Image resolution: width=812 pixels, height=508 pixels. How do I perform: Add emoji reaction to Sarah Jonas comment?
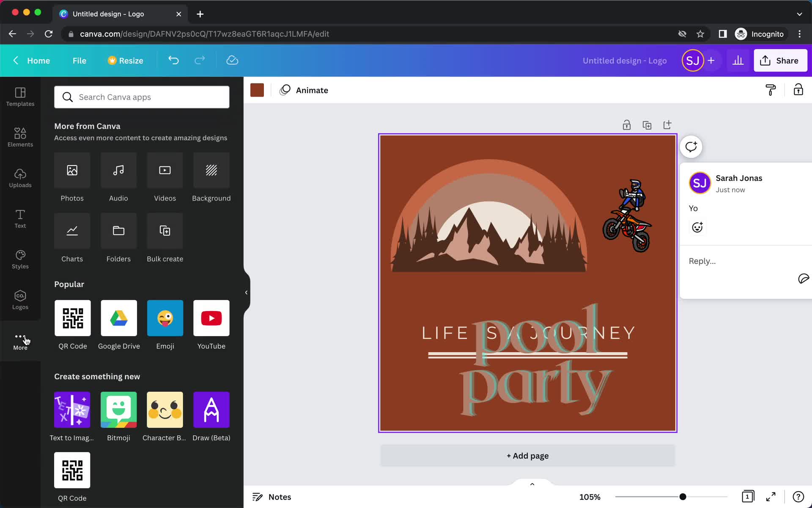(x=697, y=227)
